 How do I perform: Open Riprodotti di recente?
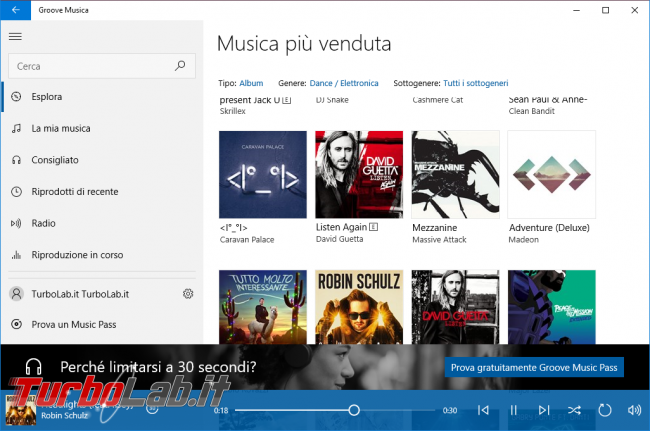point(102,191)
